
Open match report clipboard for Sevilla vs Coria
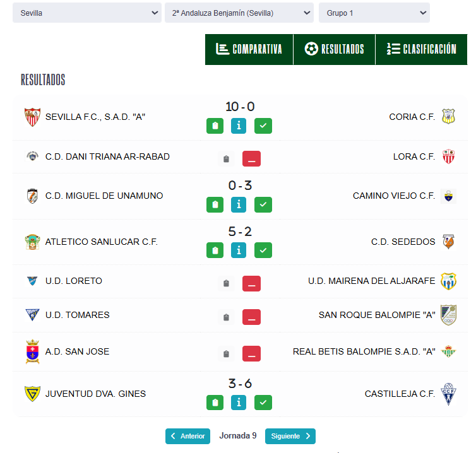215,126
